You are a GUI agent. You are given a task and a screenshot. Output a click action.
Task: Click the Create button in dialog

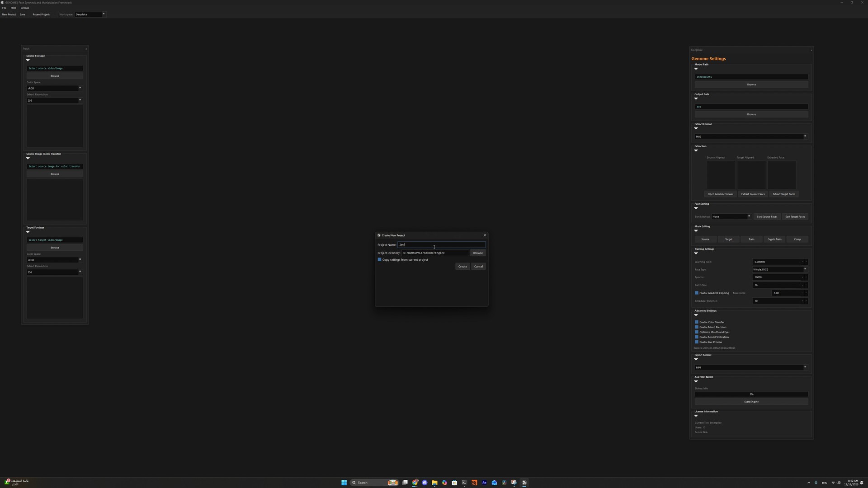[x=462, y=267]
